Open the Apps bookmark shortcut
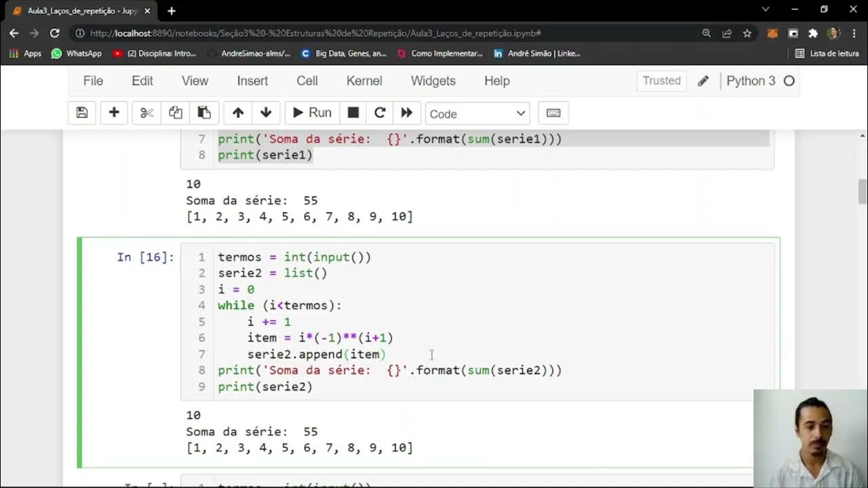 coord(26,53)
